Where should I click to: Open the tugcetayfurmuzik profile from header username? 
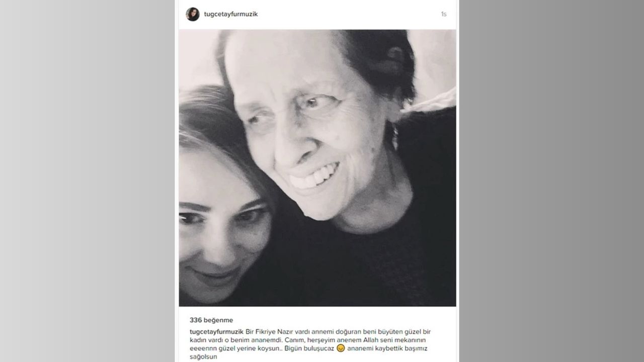(x=230, y=15)
